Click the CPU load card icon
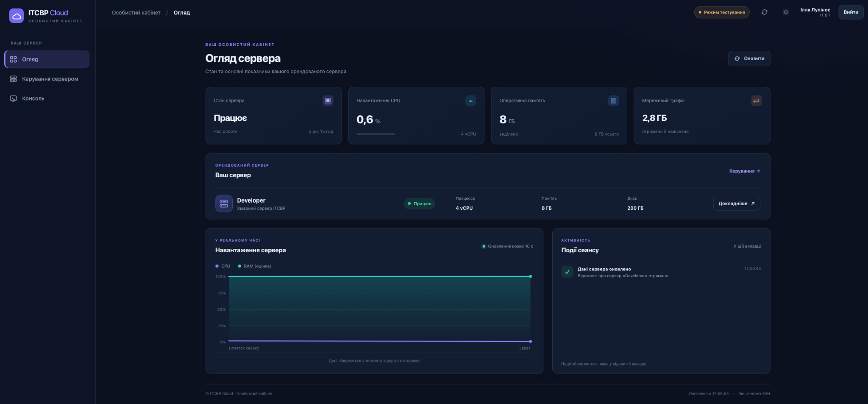Viewport: 868px width, 404px height. [x=470, y=100]
